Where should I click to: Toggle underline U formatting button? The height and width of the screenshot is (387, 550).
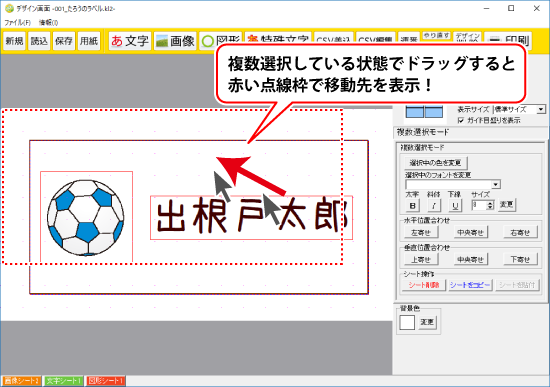455,205
